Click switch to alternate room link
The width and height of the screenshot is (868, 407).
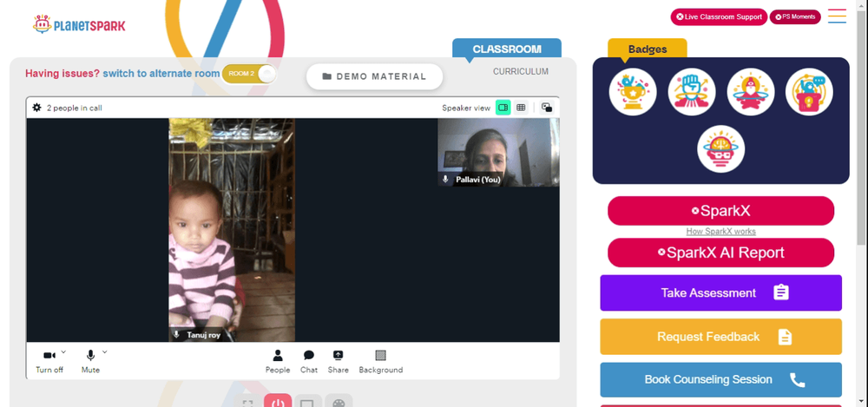coord(161,74)
